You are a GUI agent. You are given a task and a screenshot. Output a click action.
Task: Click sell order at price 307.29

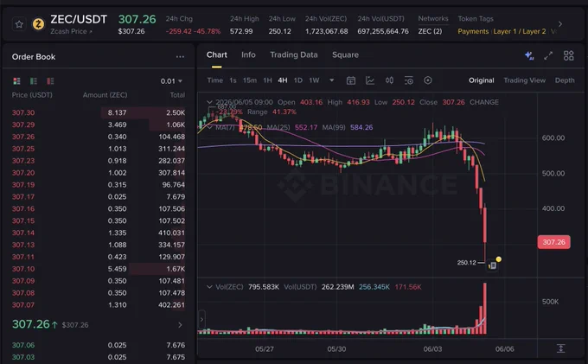(x=99, y=125)
